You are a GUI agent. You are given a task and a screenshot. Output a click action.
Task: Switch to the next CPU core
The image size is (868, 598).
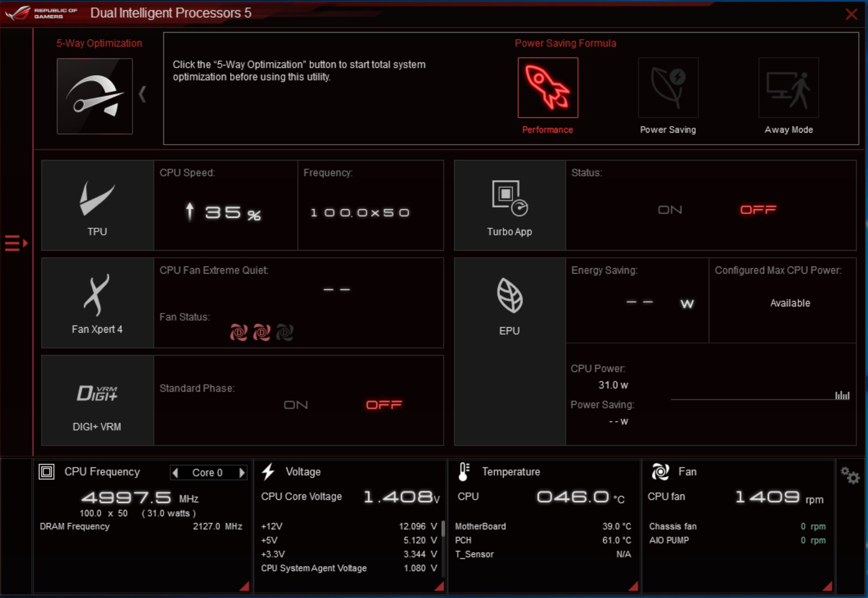click(x=242, y=472)
